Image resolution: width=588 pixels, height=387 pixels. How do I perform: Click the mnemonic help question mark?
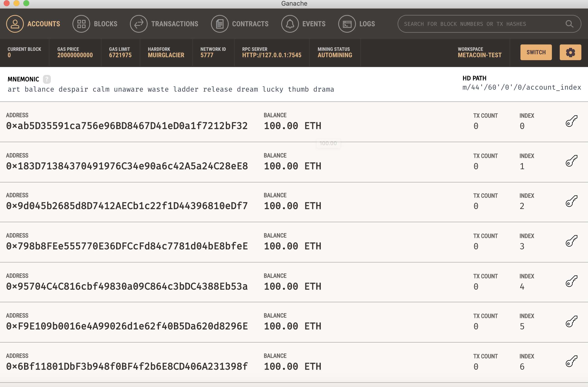(x=47, y=79)
